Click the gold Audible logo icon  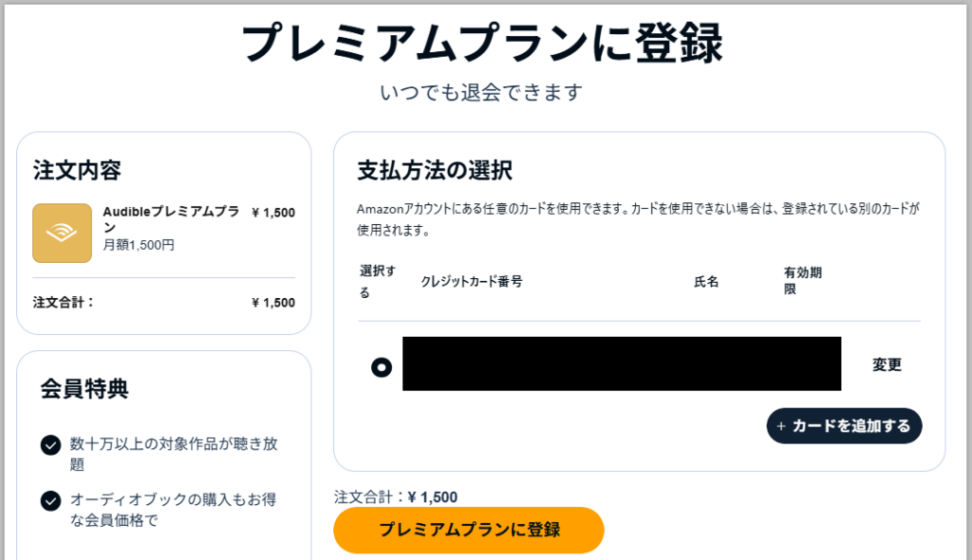tap(63, 233)
